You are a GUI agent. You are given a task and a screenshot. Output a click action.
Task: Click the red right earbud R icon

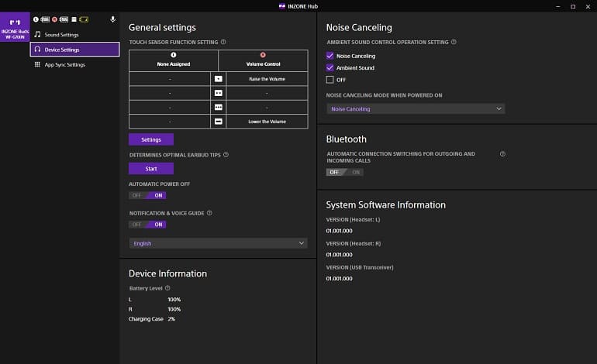coord(55,19)
